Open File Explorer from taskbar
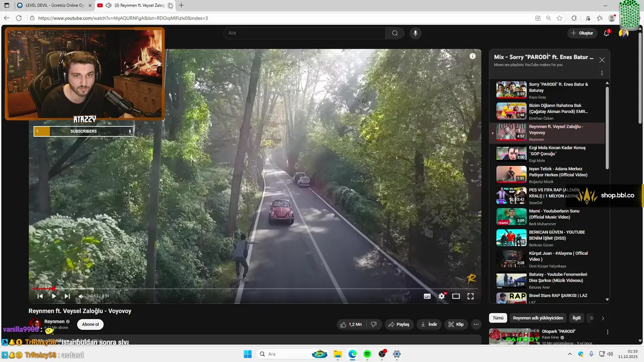 338,354
